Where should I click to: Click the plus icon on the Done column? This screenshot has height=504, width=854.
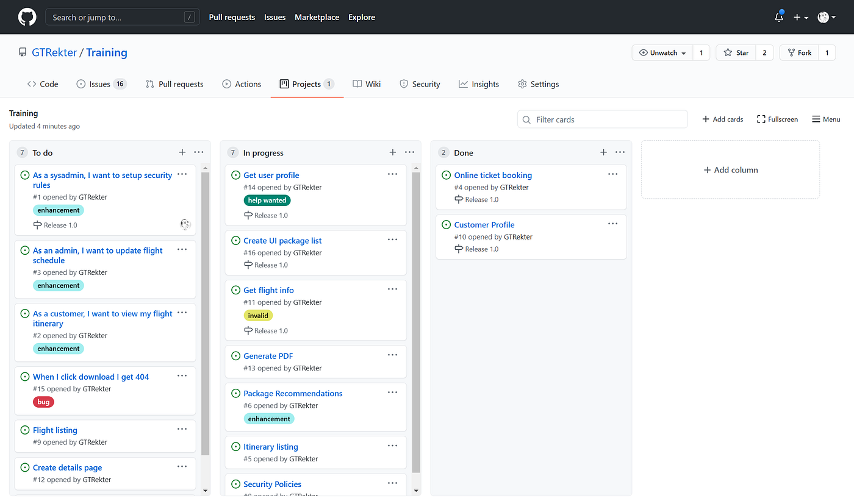tap(603, 152)
